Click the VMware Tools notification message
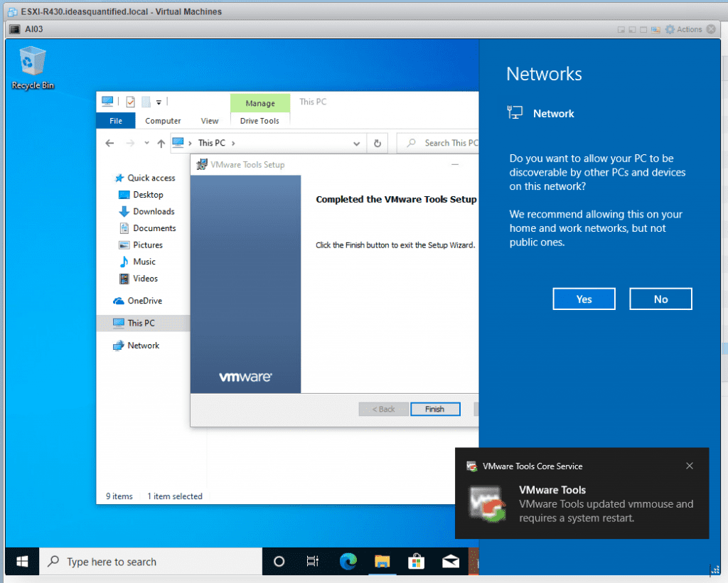Image resolution: width=728 pixels, height=583 pixels. coord(606,510)
